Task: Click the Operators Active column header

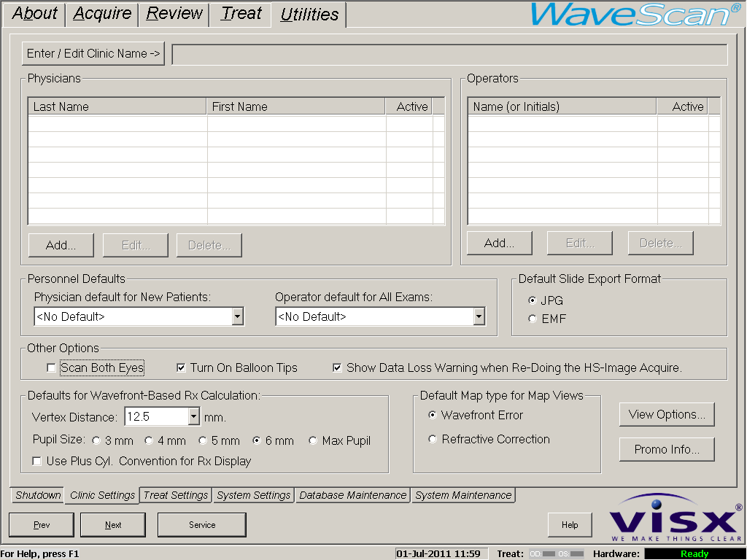Action: click(683, 106)
